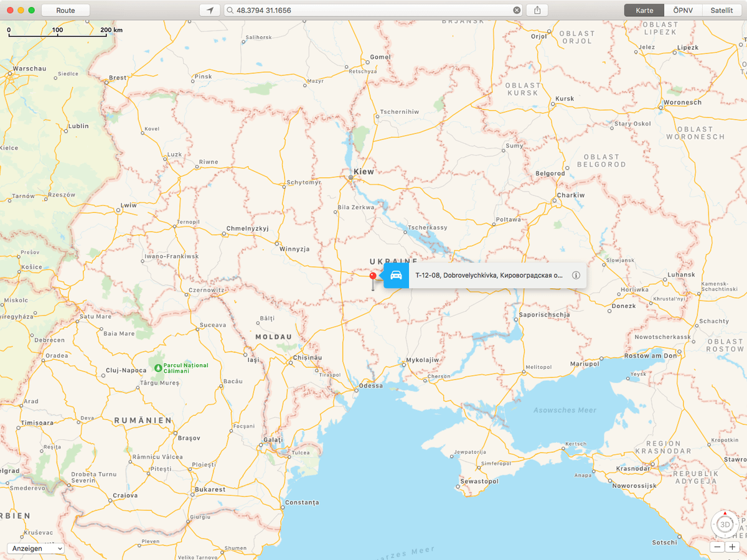Click the T-12-08 Dobrovelychkivka address label
The image size is (747, 560).
click(x=489, y=276)
